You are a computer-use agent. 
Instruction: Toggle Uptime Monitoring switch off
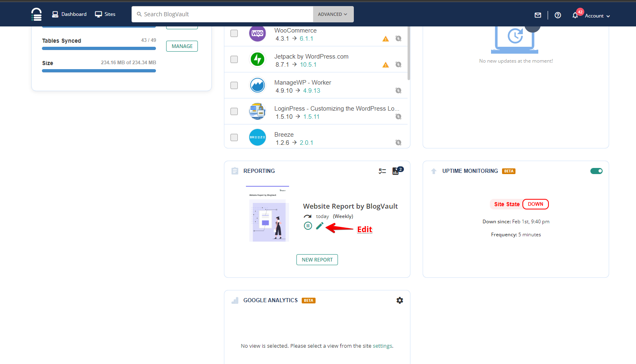(597, 171)
